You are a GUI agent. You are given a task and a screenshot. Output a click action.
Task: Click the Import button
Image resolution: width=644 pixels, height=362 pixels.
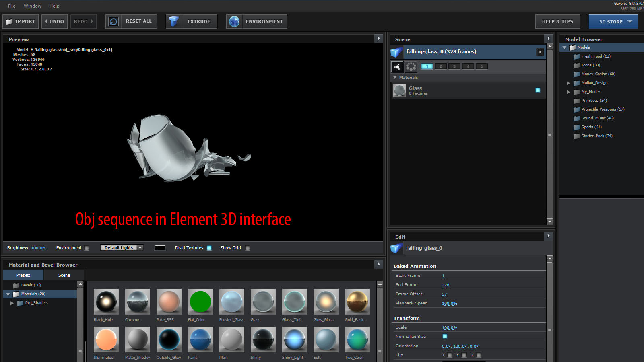tap(21, 21)
